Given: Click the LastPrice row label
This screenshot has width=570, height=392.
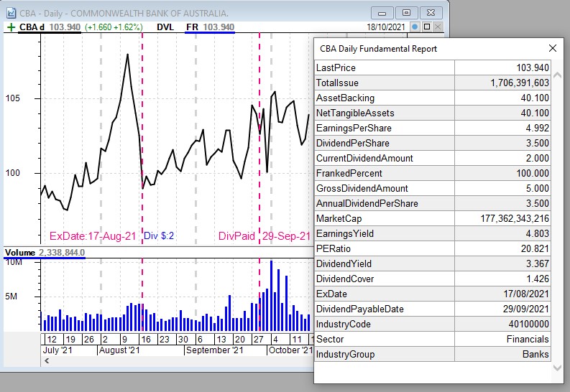Looking at the screenshot, I should point(336,68).
